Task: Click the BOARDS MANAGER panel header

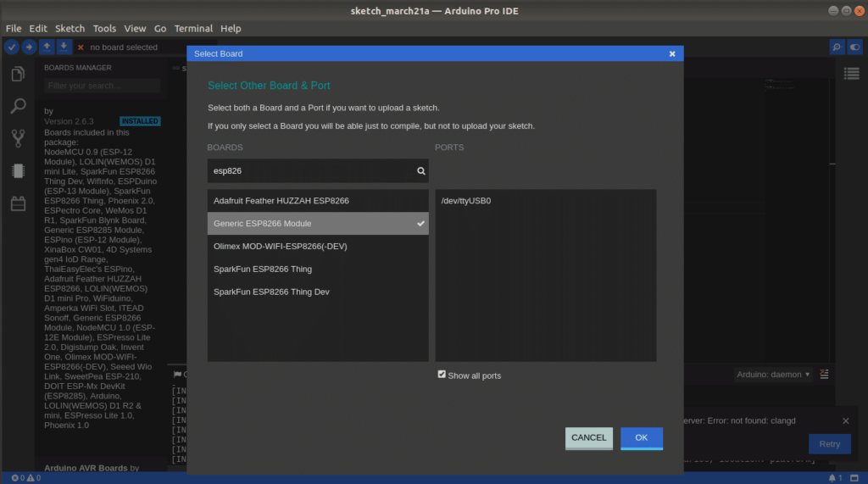Action: click(78, 68)
